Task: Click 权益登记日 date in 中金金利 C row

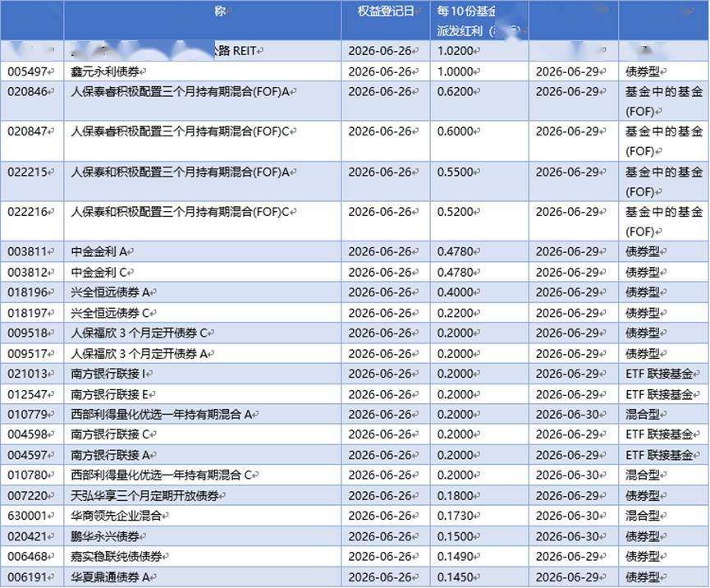Action: (x=380, y=273)
